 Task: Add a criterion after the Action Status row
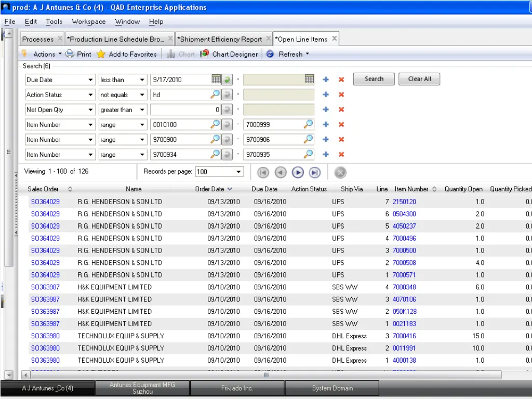(326, 95)
